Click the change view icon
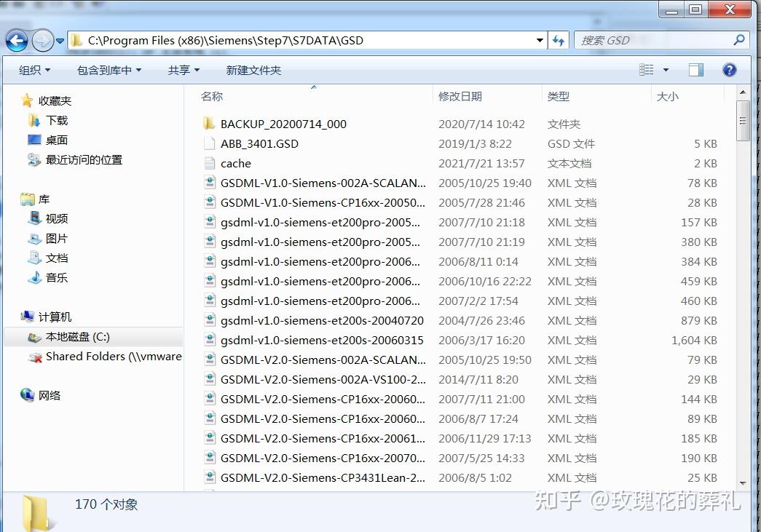 pyautogui.click(x=646, y=70)
